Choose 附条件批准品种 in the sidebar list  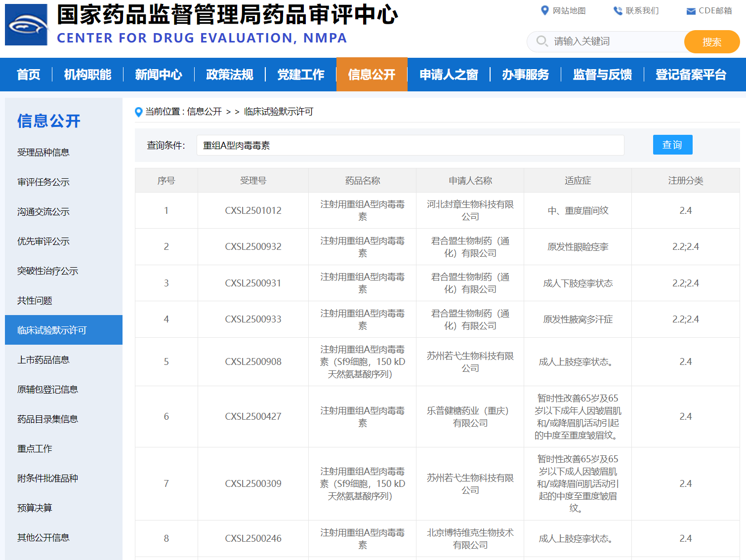[48, 479]
